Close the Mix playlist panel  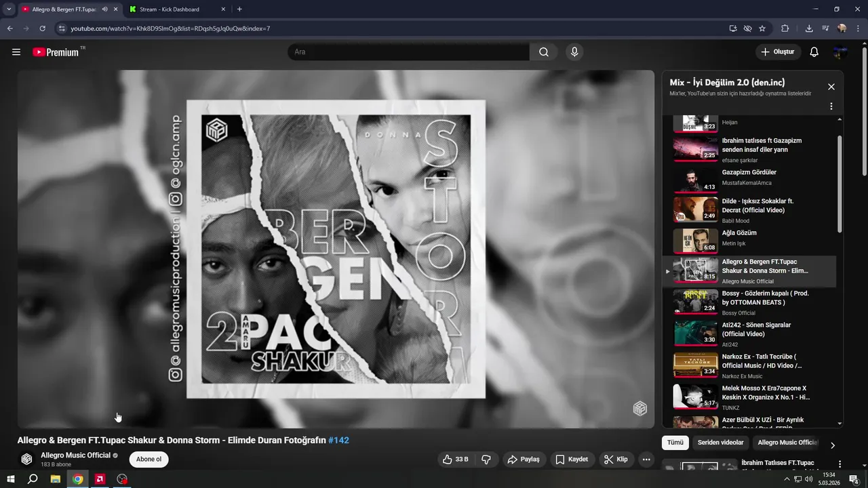click(x=831, y=87)
